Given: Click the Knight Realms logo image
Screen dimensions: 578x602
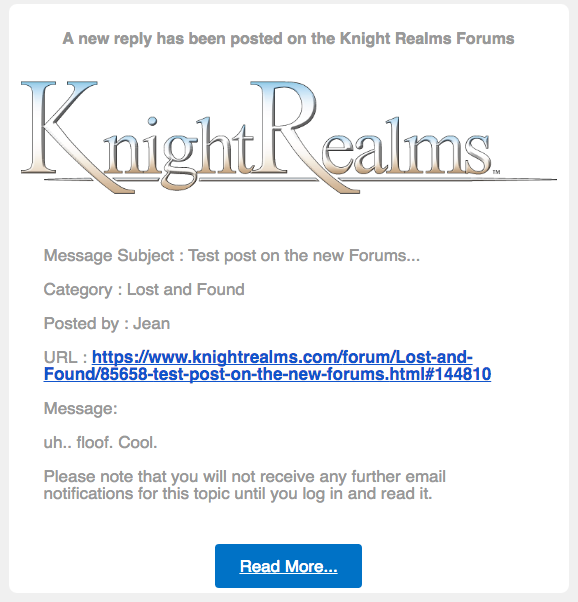Looking at the screenshot, I should [x=289, y=137].
